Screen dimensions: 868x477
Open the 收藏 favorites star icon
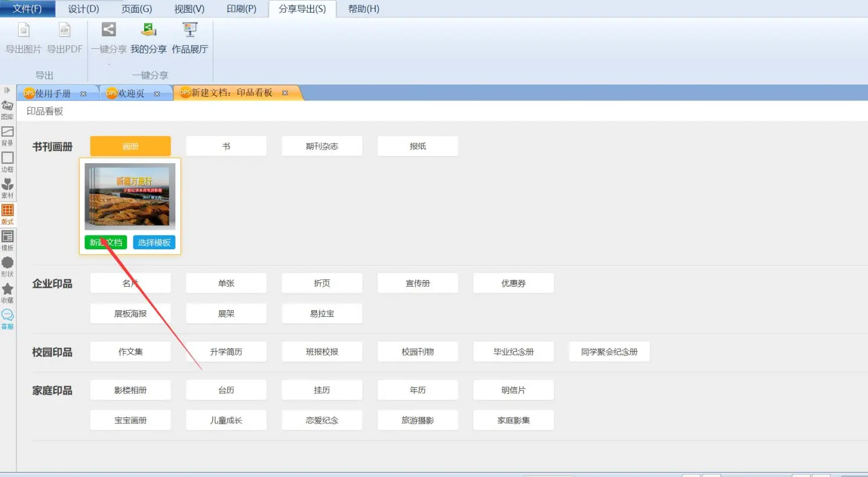click(7, 293)
